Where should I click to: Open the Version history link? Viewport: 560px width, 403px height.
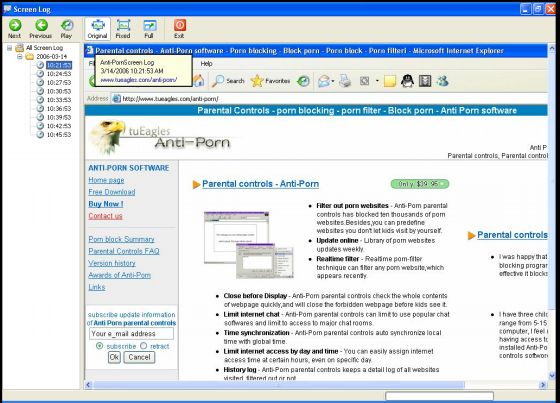click(112, 263)
